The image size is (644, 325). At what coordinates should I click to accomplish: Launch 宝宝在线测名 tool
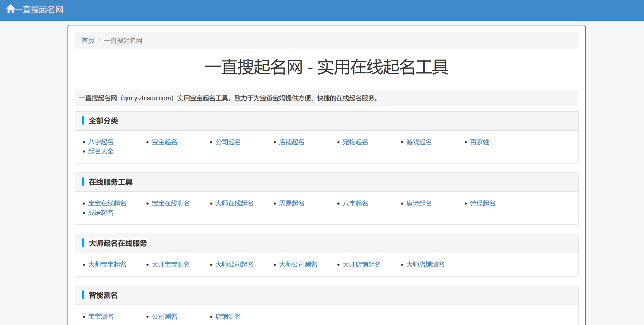point(171,203)
